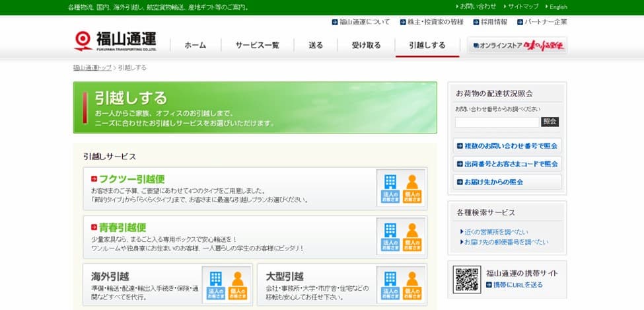
Task: Click 福山通運トップ breadcrumb link
Action: click(92, 68)
